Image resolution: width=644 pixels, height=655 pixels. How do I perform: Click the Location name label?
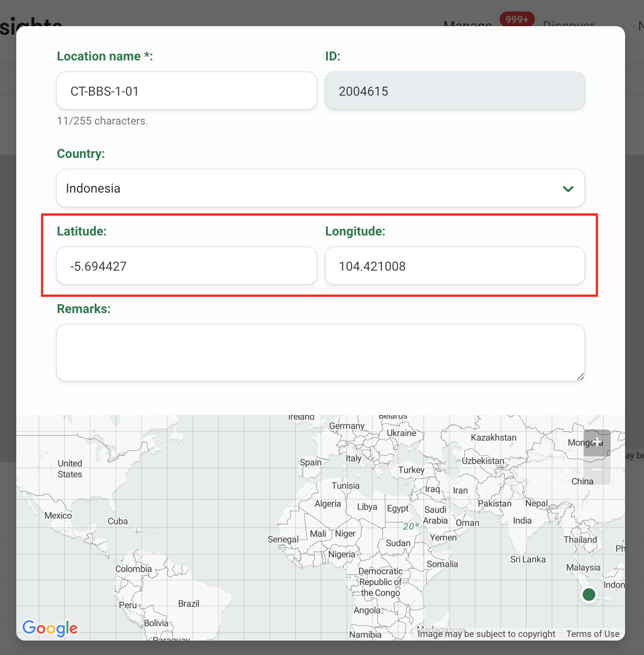[105, 56]
